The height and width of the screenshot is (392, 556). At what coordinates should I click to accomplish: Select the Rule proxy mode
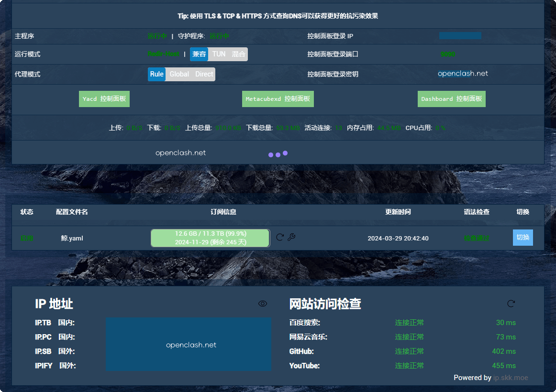pos(156,74)
